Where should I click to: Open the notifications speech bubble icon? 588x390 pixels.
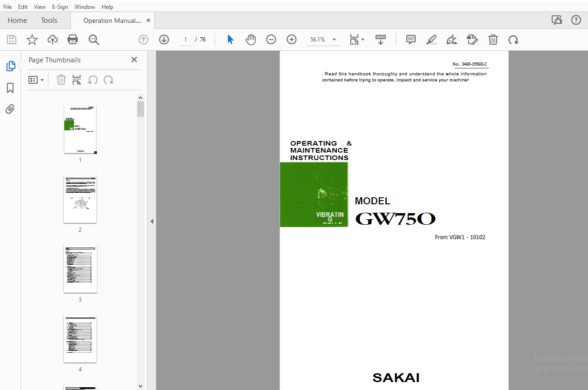(x=556, y=20)
